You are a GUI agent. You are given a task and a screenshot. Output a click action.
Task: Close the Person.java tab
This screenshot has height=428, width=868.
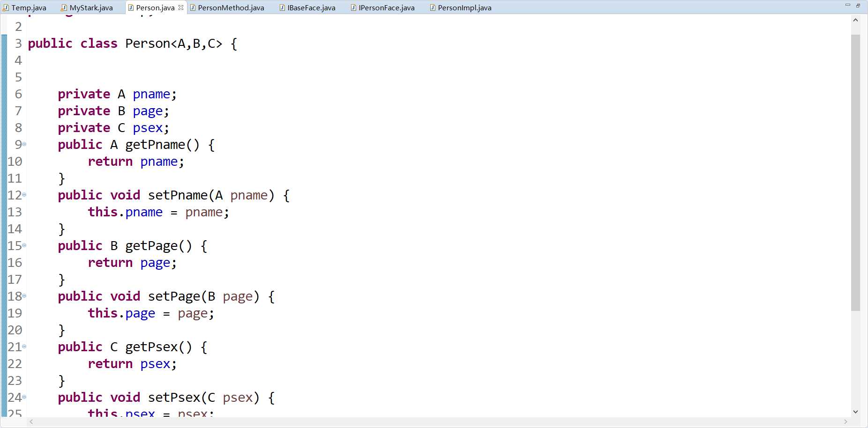tap(181, 7)
